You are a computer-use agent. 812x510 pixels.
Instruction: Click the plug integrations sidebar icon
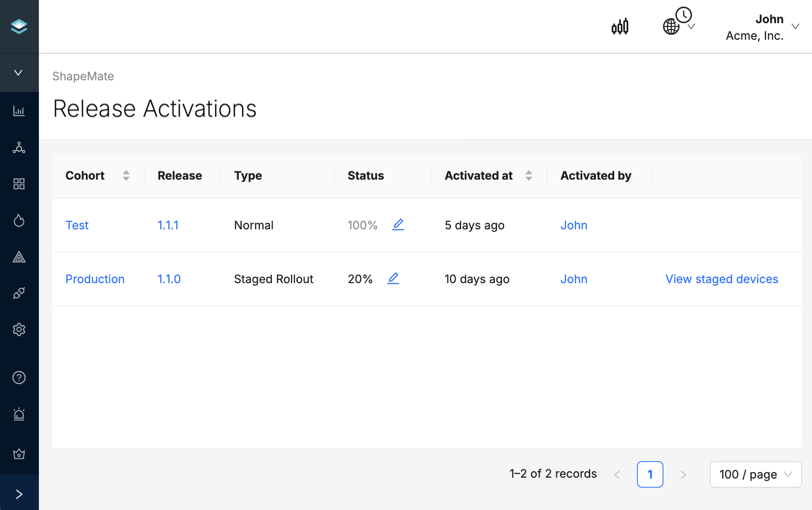(19, 293)
